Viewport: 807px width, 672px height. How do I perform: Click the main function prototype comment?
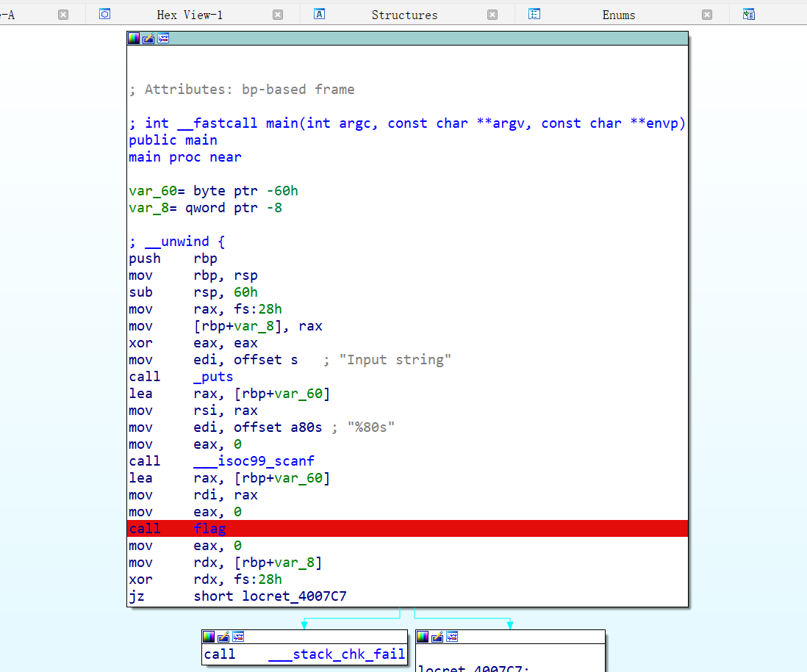407,123
